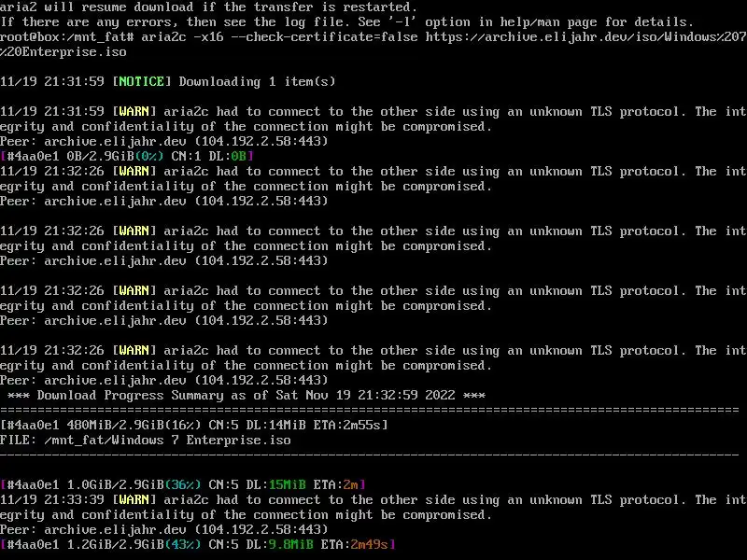Click the CN:1 connection count
Viewport: 747px width, 560px height.
pos(186,156)
